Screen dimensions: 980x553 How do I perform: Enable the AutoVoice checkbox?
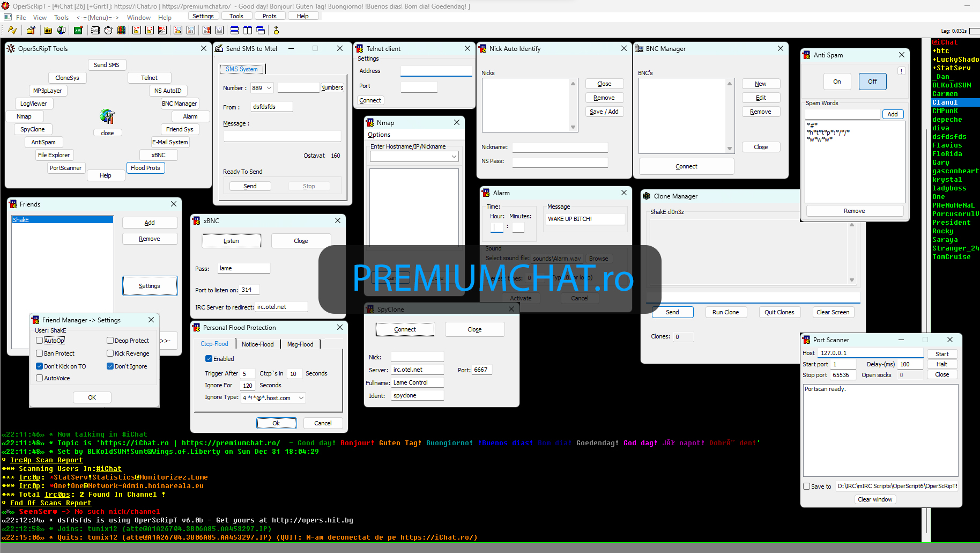[x=39, y=378]
